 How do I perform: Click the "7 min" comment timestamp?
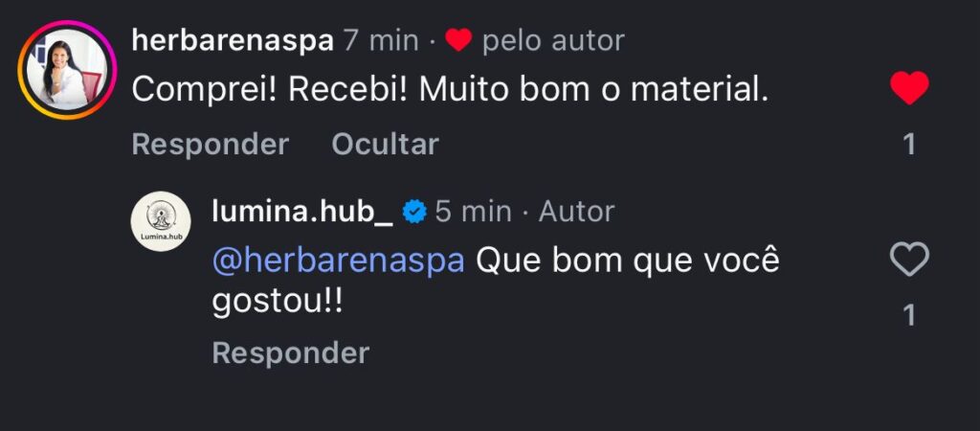(380, 40)
